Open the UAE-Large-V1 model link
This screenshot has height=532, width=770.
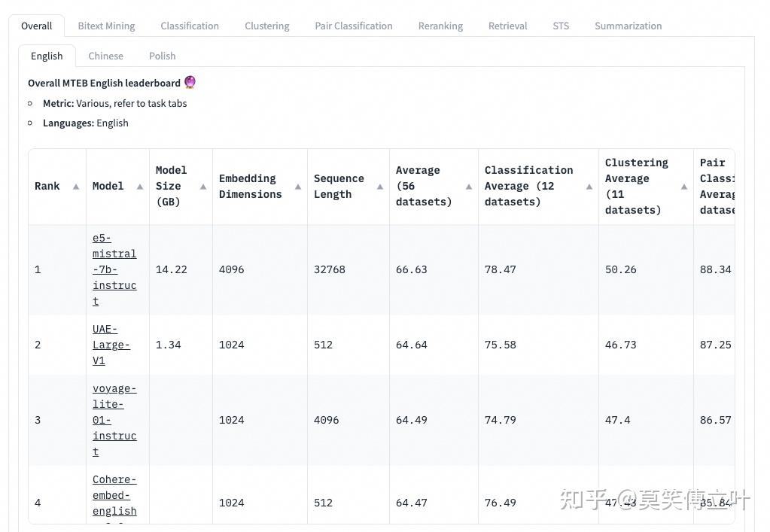(111, 345)
